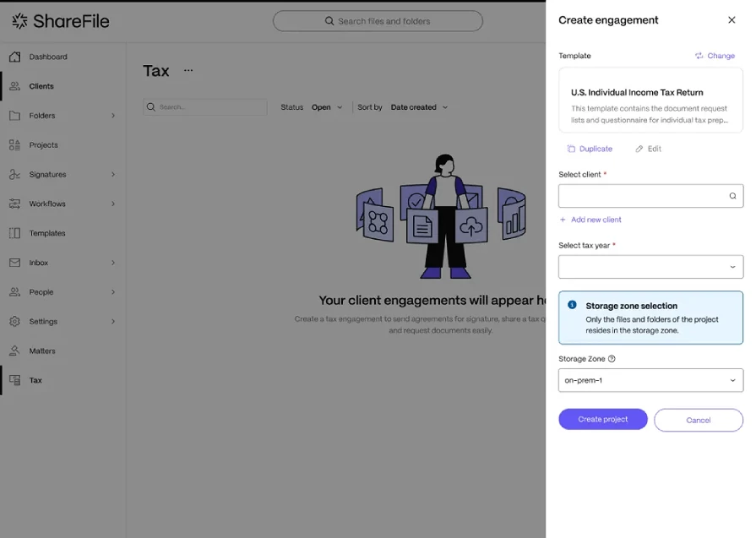Click the Settings gear icon in sidebar
Viewport: 756px width, 538px height.
[x=15, y=322]
